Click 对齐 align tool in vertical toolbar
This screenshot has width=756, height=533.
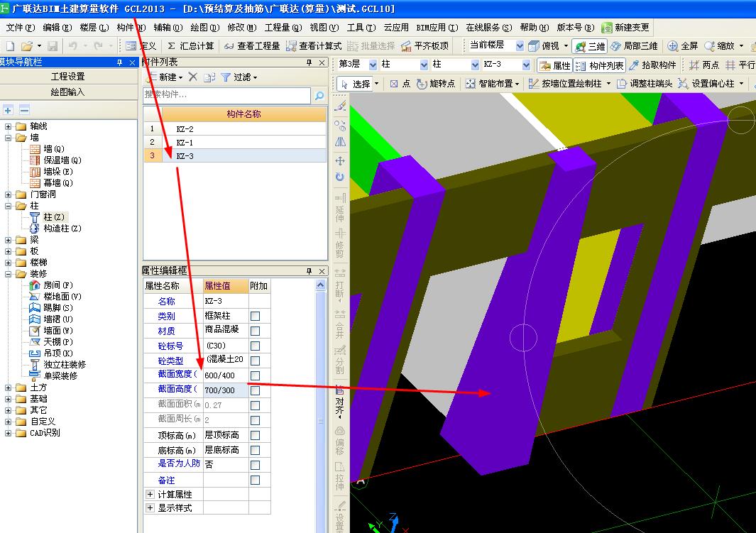(x=339, y=401)
